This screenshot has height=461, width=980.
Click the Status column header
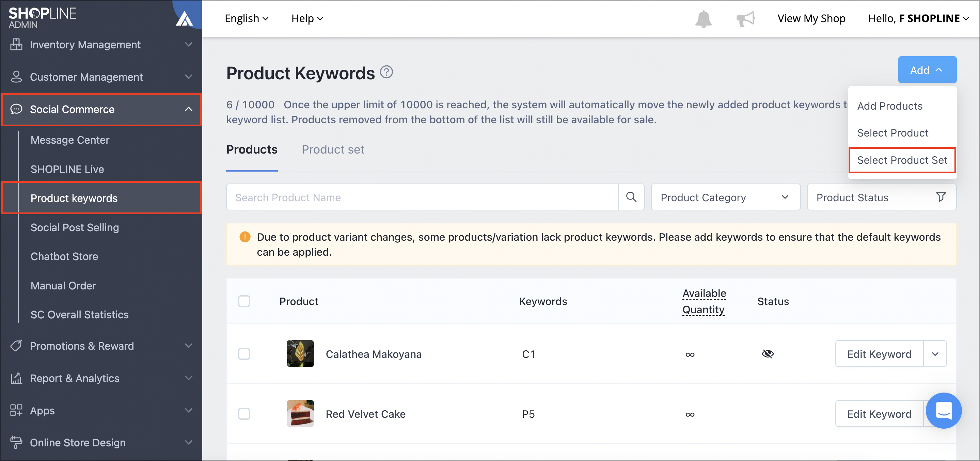click(773, 301)
